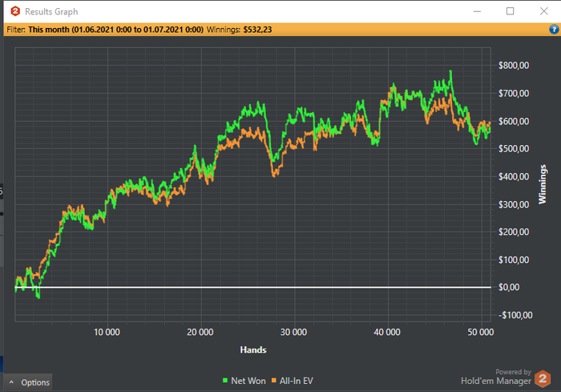Click the $700,00 axis label

[x=514, y=94]
